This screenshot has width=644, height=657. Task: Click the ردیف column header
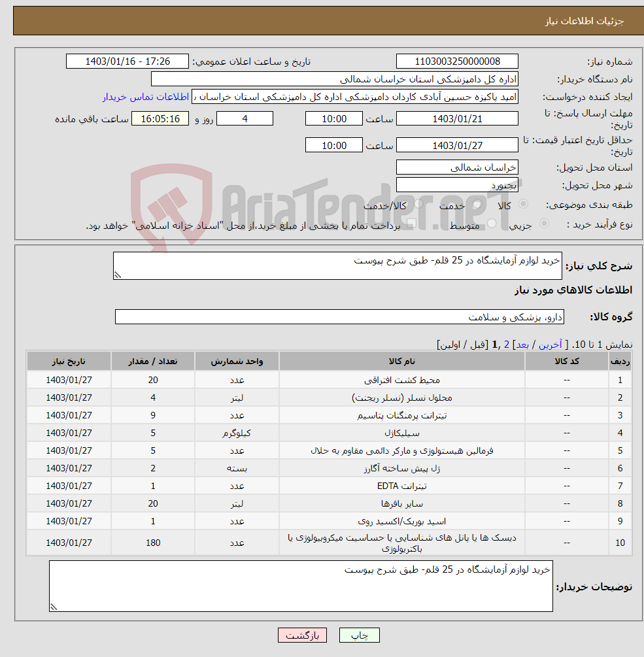(620, 361)
